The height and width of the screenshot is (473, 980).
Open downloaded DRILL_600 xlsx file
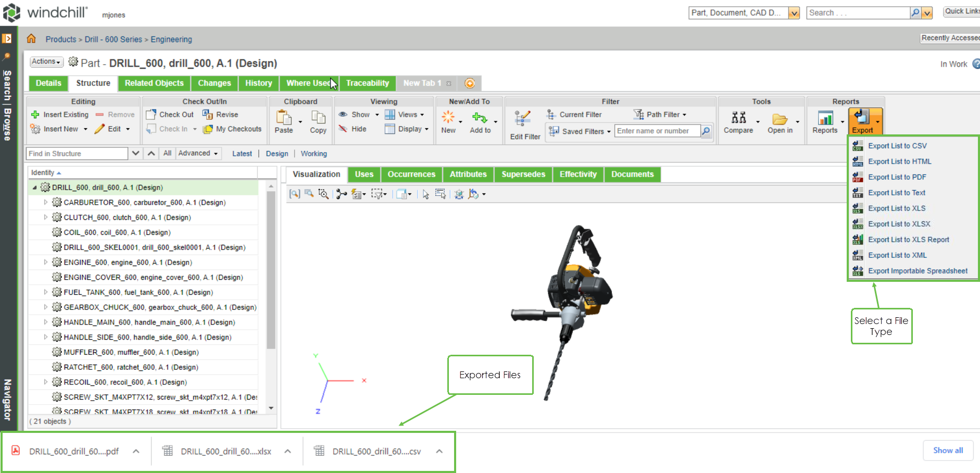click(x=226, y=452)
